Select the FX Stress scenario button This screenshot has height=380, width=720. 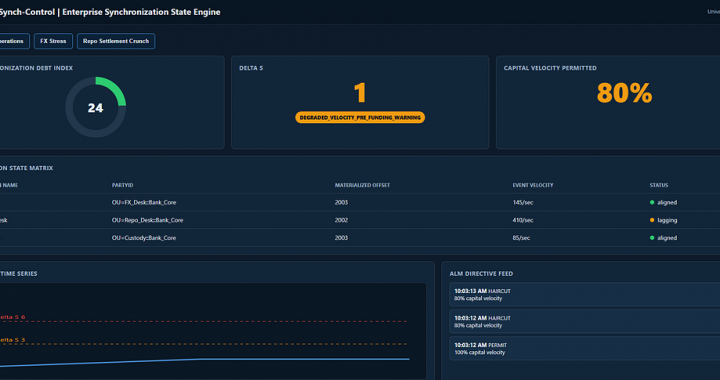pyautogui.click(x=53, y=41)
